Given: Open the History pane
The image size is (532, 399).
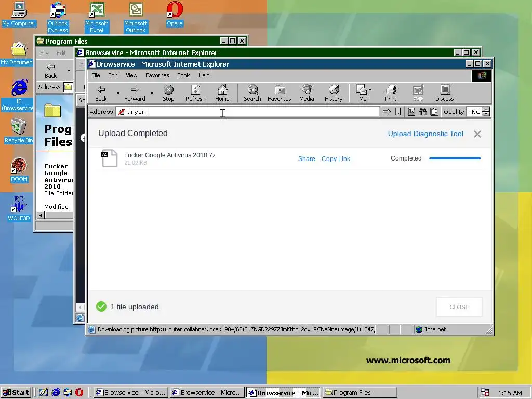Looking at the screenshot, I should point(334,94).
